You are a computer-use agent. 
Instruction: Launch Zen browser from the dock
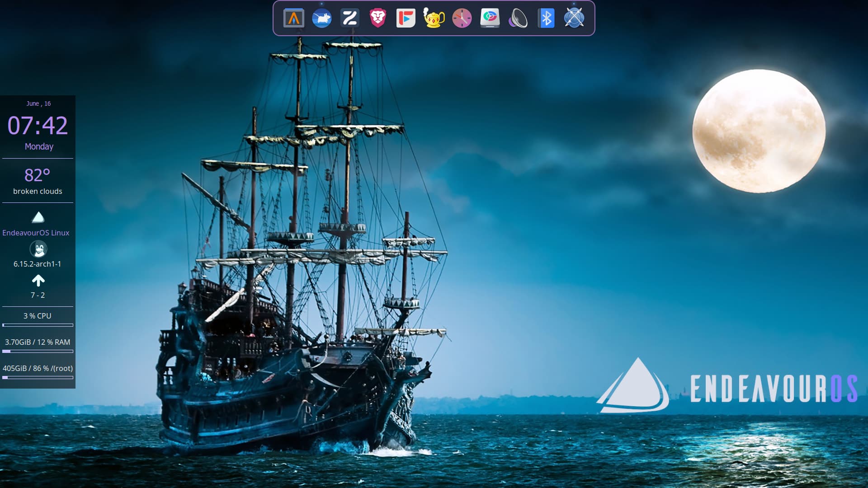pyautogui.click(x=349, y=19)
